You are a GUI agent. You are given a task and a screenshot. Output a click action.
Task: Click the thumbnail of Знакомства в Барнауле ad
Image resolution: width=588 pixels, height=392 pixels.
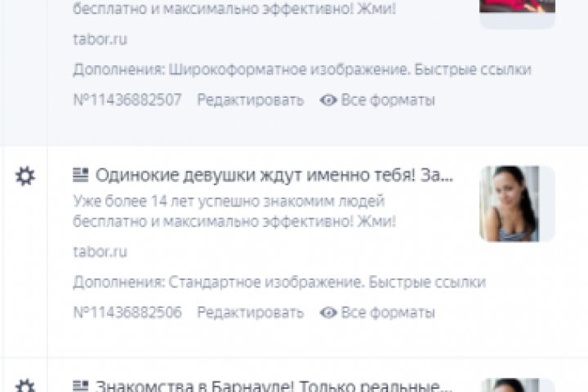tap(517, 385)
